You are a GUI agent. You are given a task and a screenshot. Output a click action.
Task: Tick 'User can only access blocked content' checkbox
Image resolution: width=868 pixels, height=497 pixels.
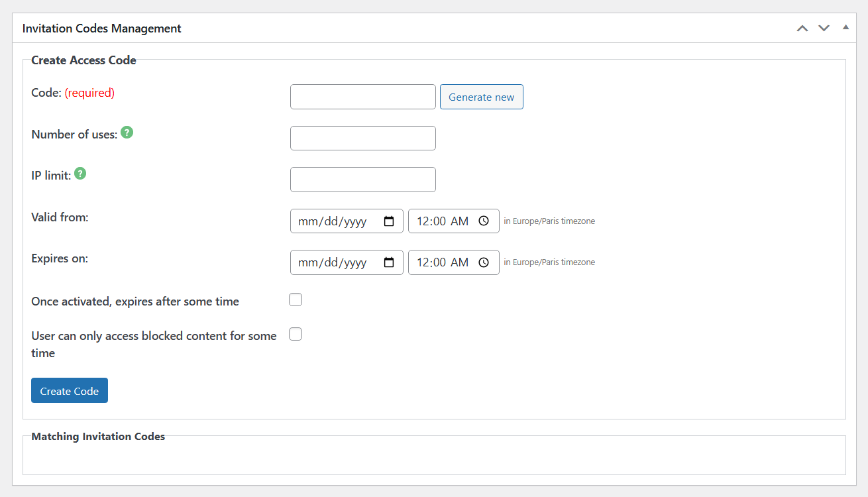coord(296,334)
